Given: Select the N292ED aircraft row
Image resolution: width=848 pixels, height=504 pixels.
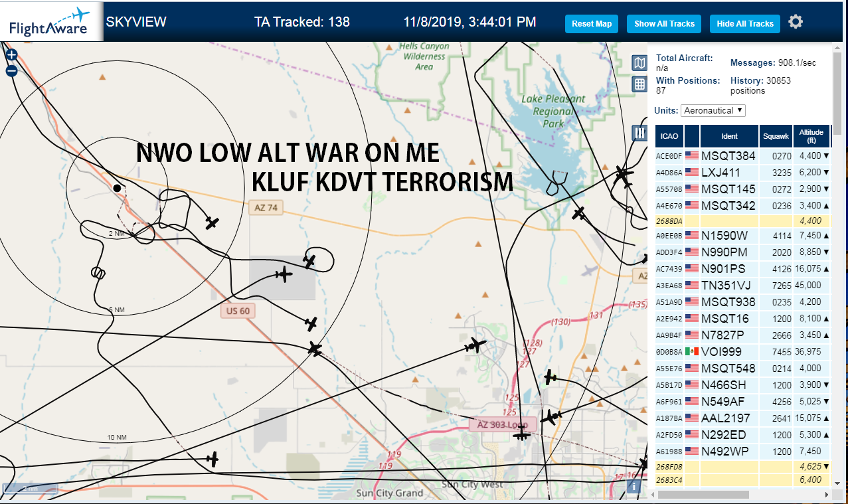Looking at the screenshot, I should [x=742, y=434].
